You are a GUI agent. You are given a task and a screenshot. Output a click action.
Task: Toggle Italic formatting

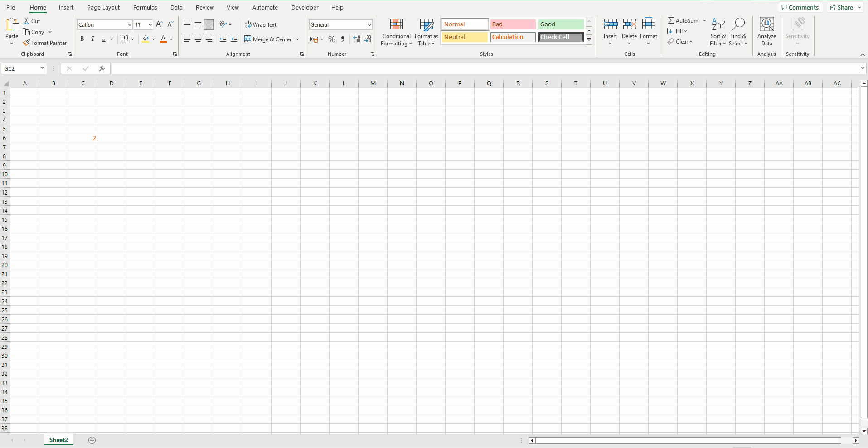coord(93,39)
